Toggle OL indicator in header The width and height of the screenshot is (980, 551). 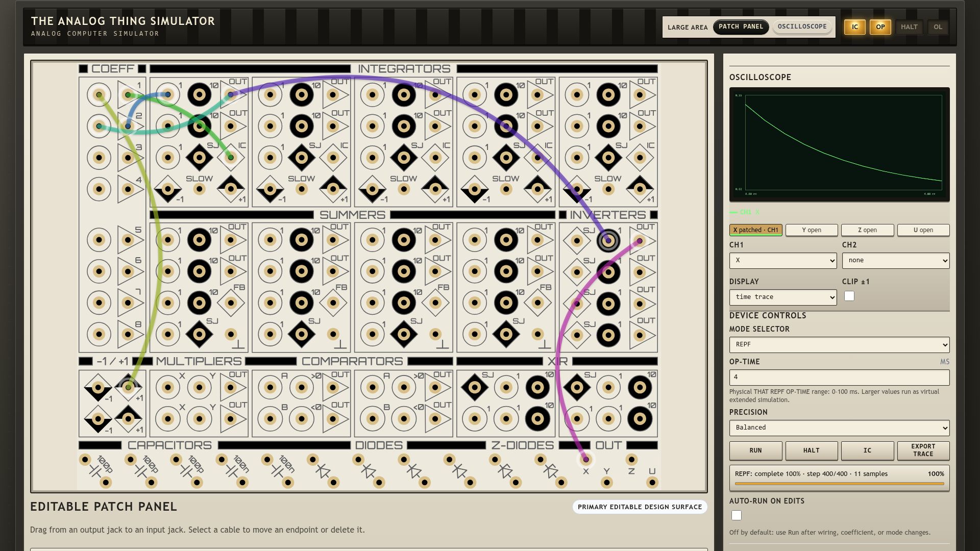click(x=938, y=27)
